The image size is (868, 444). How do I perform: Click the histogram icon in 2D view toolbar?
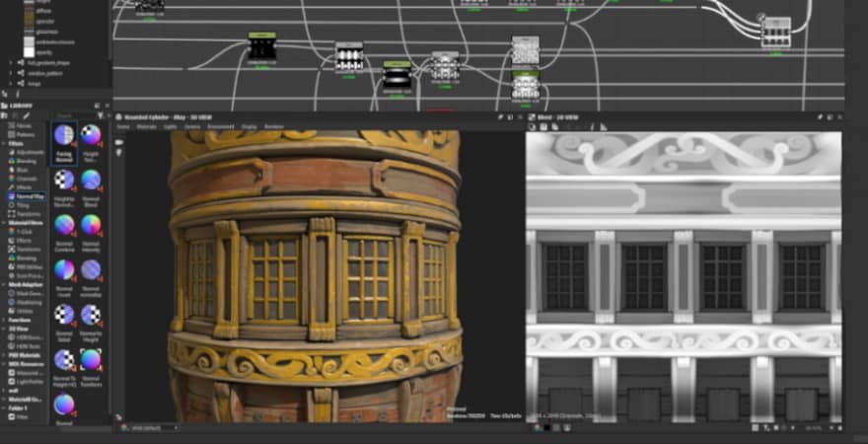(604, 126)
